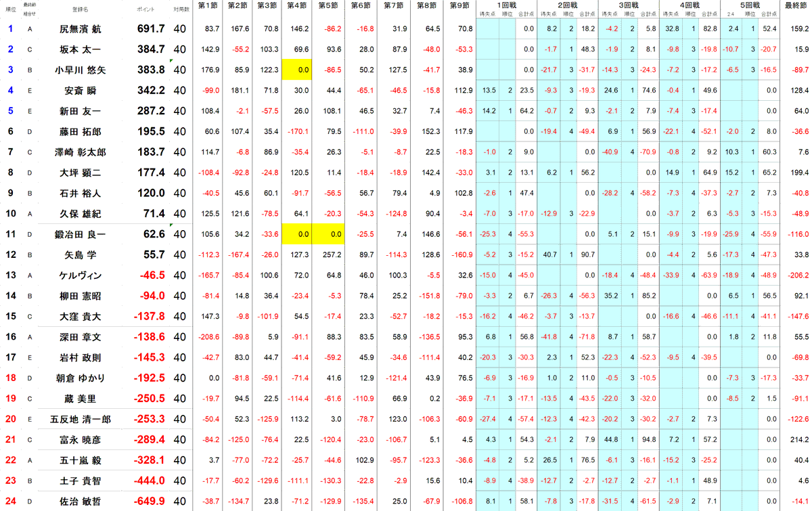Click the -649.9 total points cell

pyautogui.click(x=150, y=502)
